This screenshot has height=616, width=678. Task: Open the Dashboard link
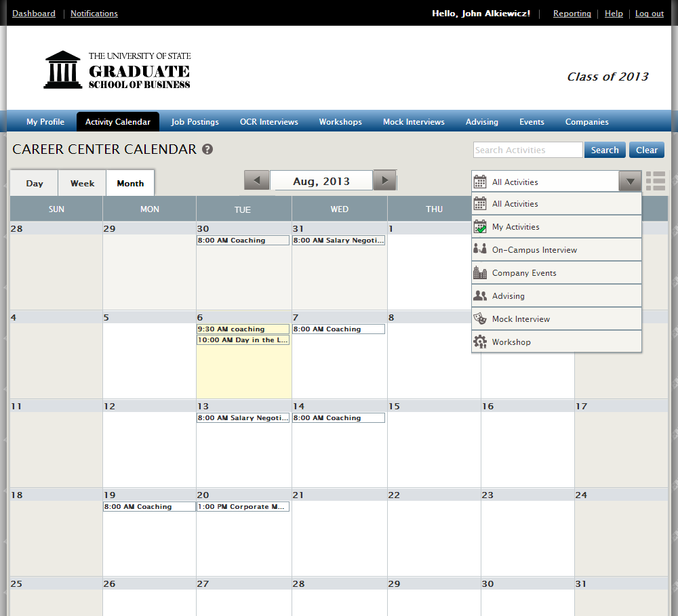(x=34, y=14)
